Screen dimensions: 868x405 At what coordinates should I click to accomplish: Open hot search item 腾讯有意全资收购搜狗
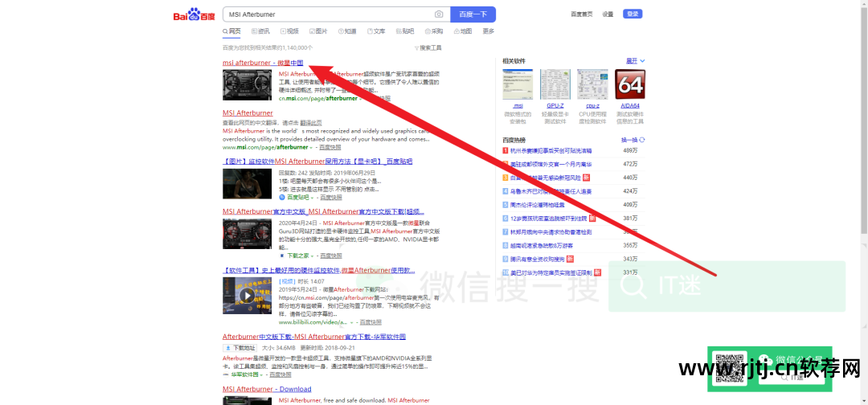(x=538, y=259)
